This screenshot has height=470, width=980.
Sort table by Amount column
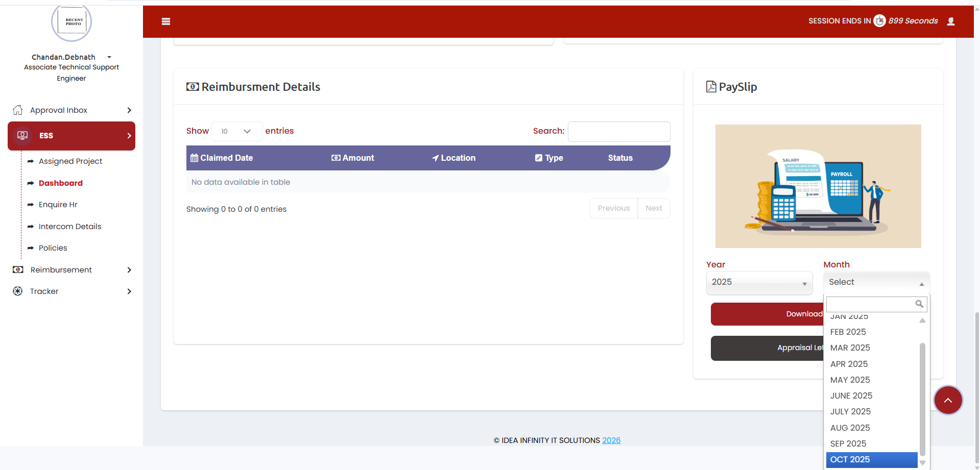coord(353,158)
